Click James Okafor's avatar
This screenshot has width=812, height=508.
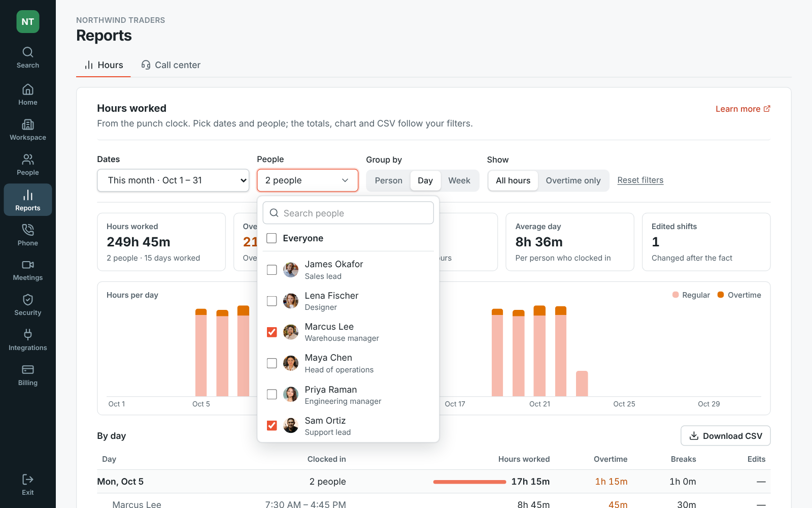(x=291, y=270)
